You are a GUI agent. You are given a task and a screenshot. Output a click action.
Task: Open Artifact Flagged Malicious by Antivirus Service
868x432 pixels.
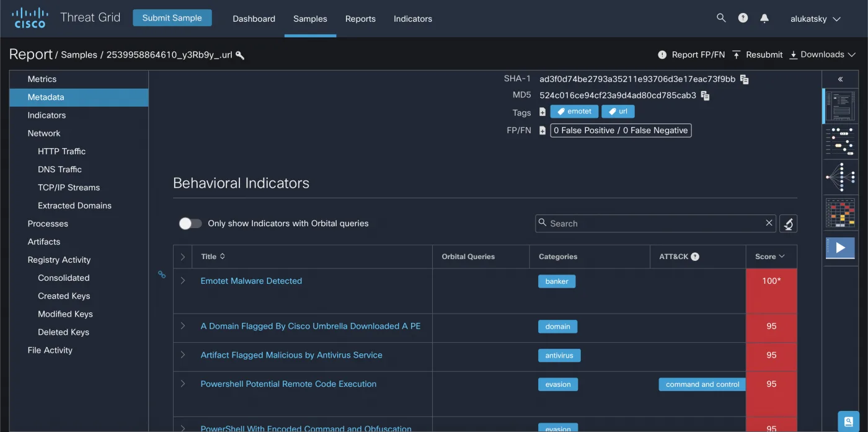[291, 355]
